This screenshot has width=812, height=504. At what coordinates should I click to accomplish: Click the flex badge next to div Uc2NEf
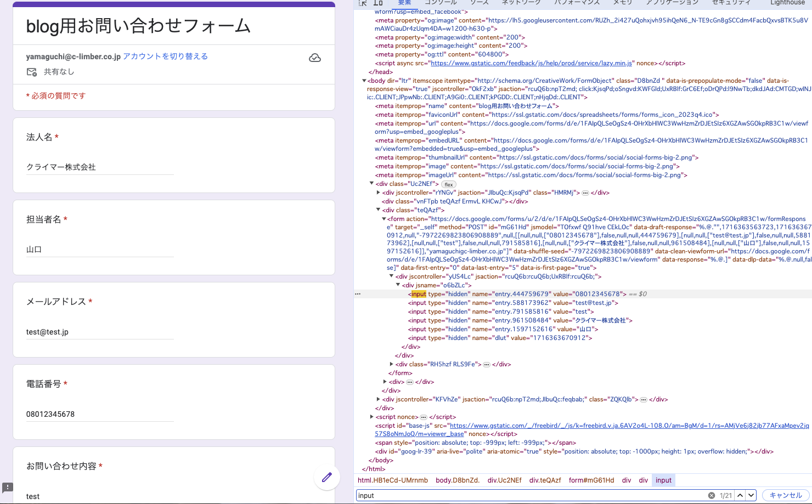click(449, 184)
